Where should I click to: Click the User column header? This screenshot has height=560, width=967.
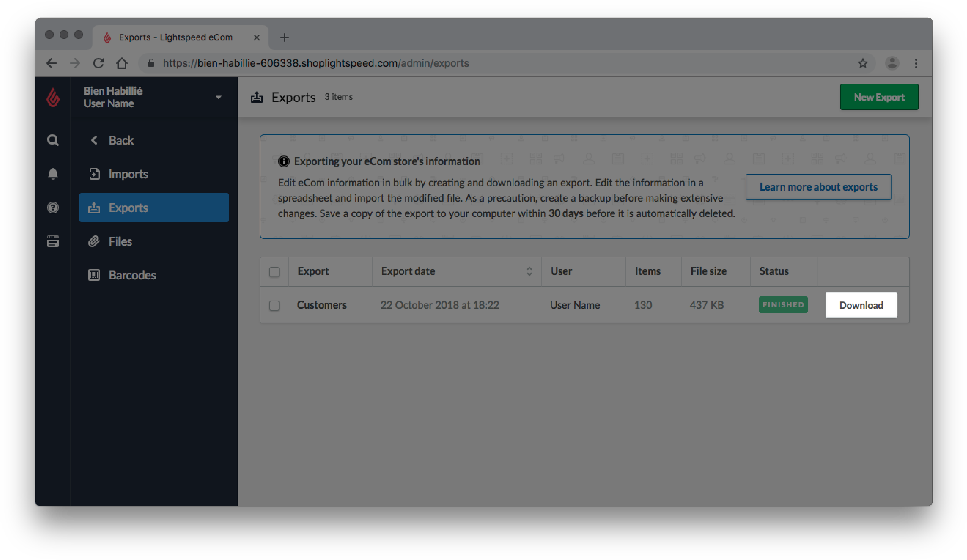pyautogui.click(x=561, y=271)
